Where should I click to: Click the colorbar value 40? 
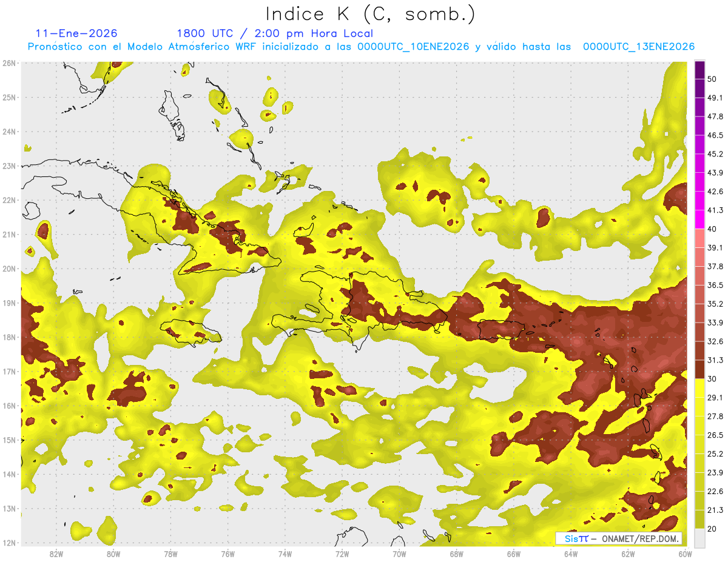coord(712,229)
